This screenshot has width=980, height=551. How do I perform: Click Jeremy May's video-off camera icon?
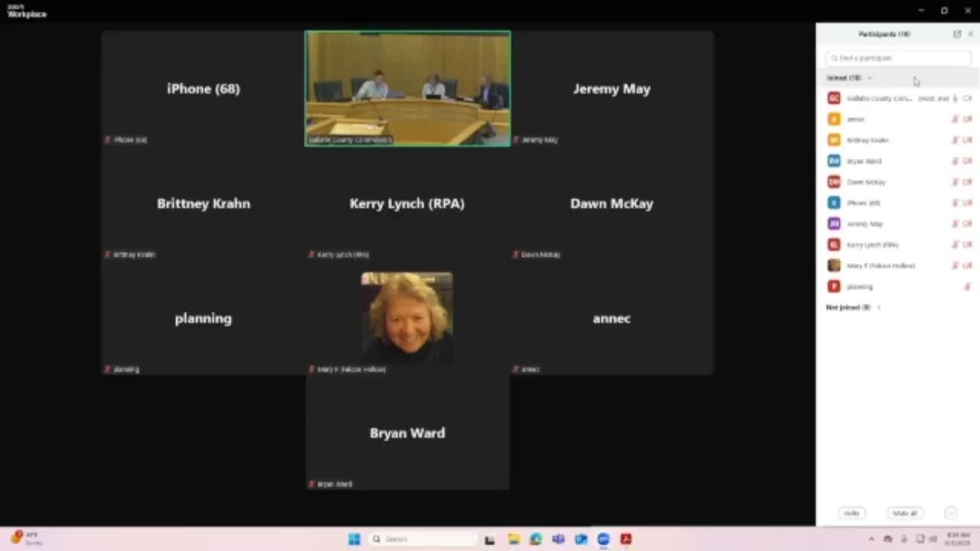pyautogui.click(x=968, y=224)
